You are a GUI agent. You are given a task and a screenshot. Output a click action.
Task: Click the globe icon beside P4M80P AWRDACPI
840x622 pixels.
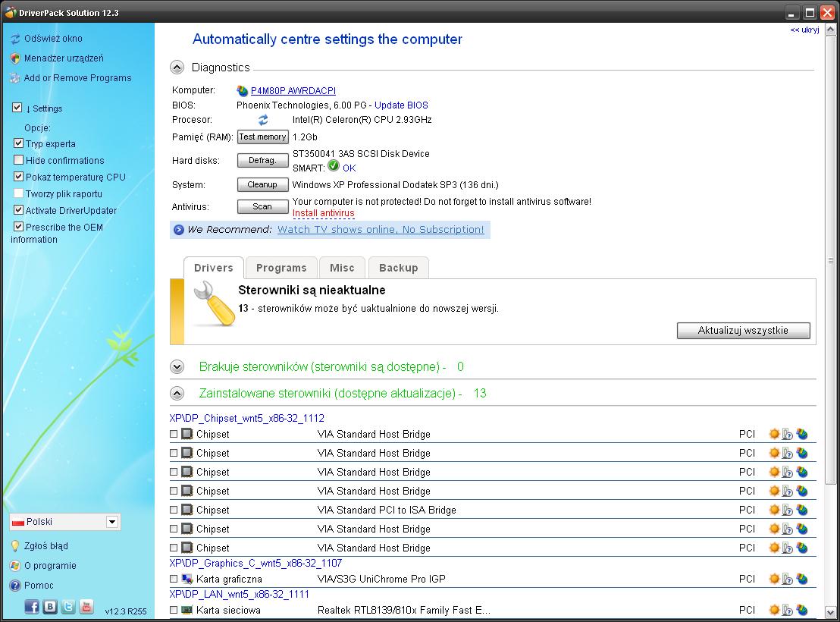243,90
